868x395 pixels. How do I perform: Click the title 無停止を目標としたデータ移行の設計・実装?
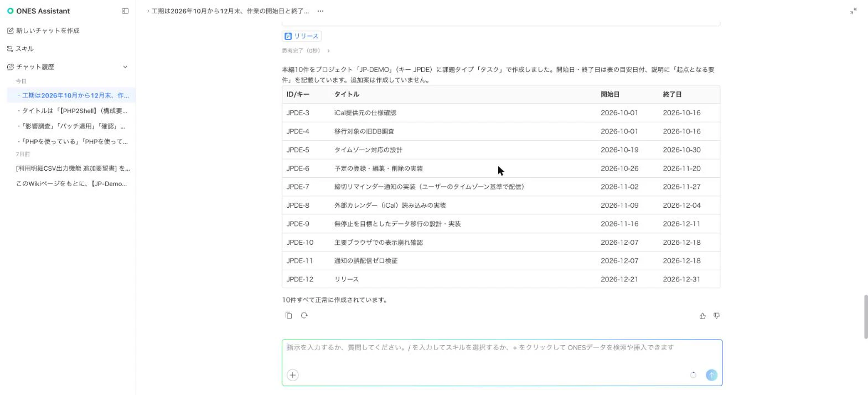tap(397, 224)
